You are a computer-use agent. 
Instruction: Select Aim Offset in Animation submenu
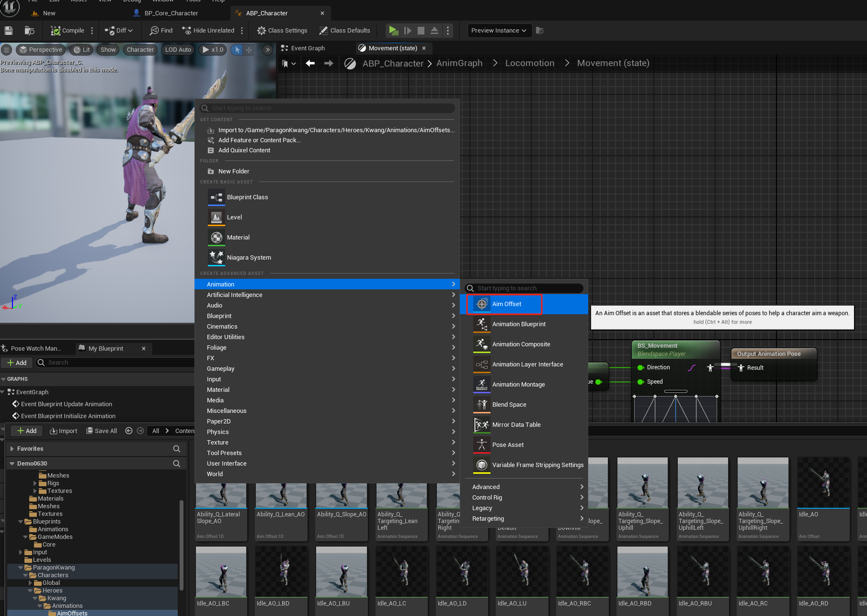[x=524, y=304]
